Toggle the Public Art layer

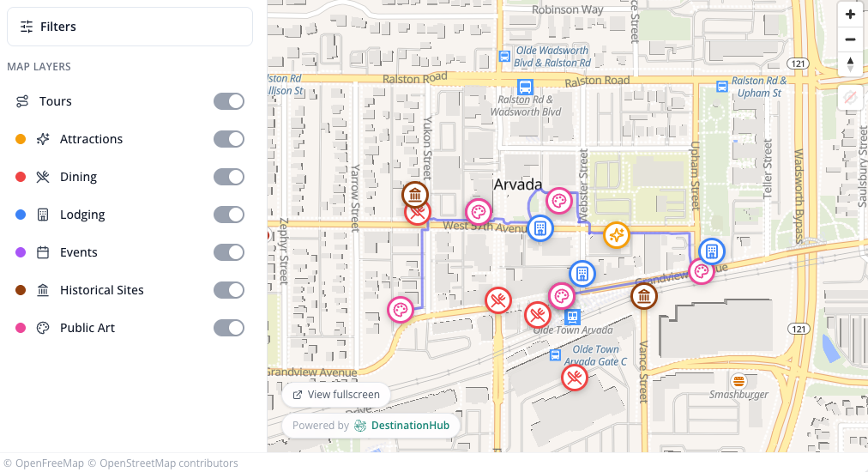pyautogui.click(x=229, y=328)
